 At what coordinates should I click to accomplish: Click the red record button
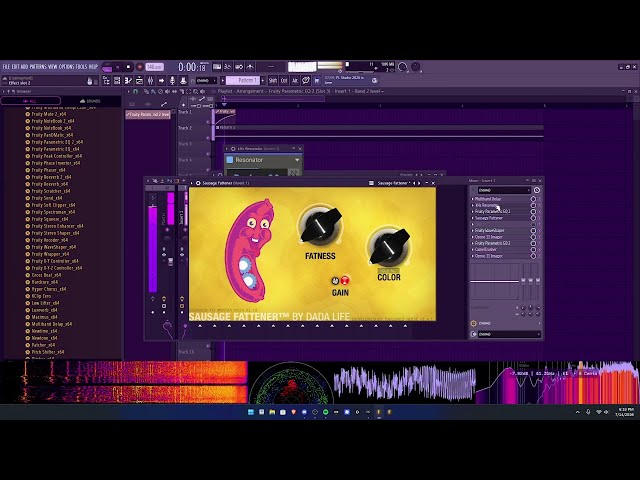point(140,67)
